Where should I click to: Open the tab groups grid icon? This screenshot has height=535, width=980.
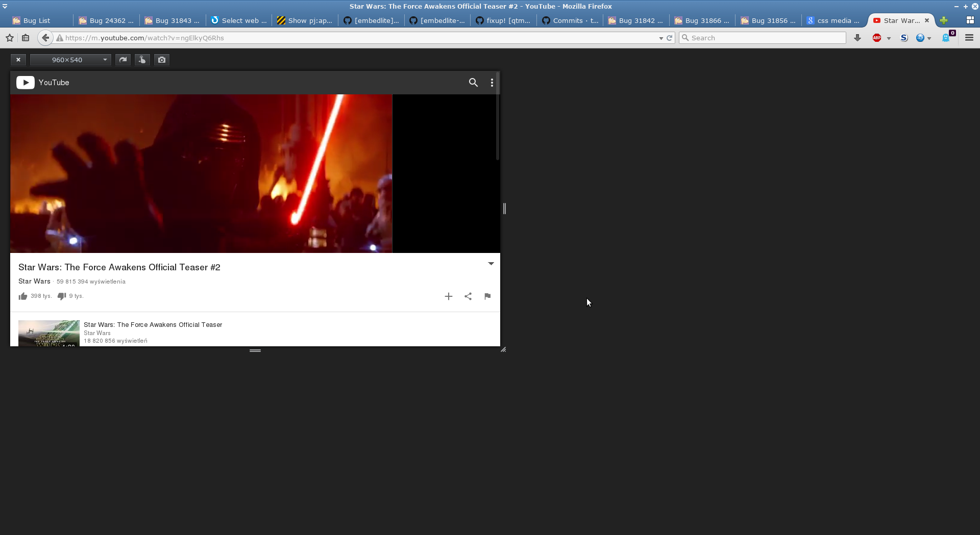pyautogui.click(x=970, y=20)
